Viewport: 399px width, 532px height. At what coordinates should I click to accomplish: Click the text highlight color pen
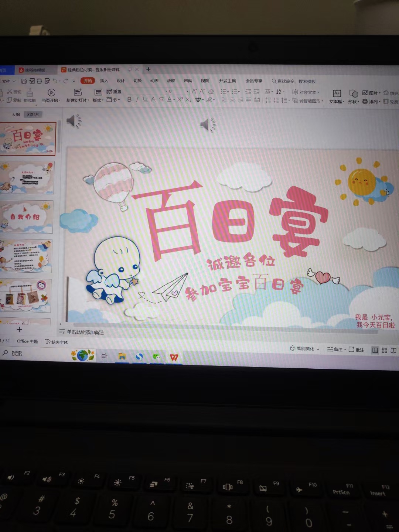[x=209, y=99]
